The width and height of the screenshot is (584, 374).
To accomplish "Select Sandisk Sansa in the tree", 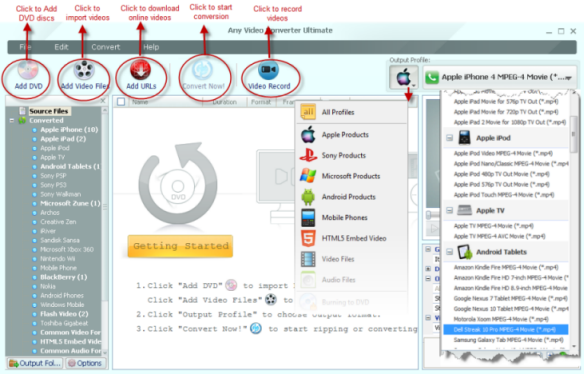I will coord(60,240).
